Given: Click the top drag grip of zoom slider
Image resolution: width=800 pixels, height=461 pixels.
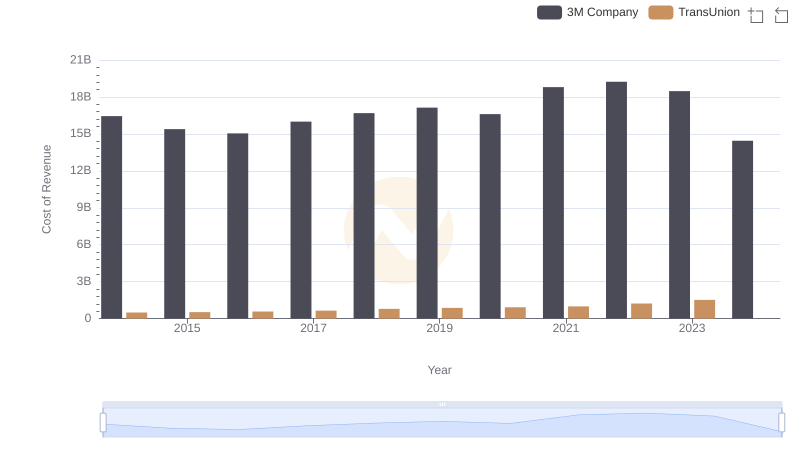Looking at the screenshot, I should pyautogui.click(x=442, y=404).
